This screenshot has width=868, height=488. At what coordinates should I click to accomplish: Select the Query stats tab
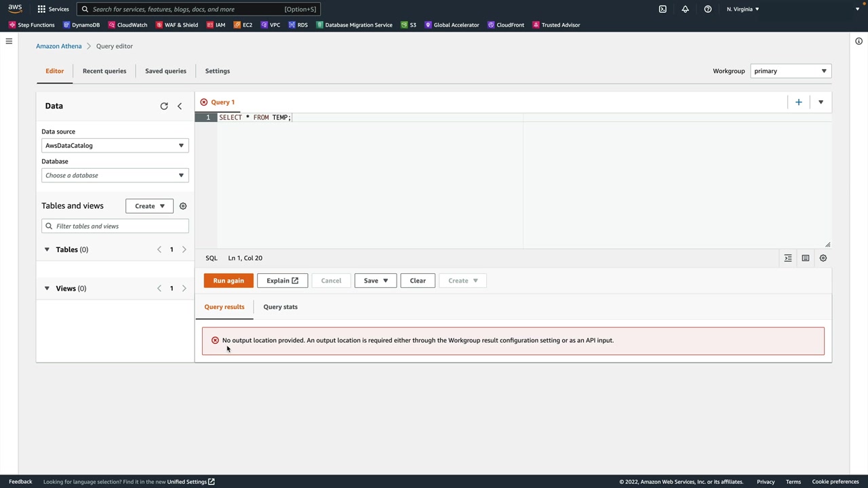[x=281, y=307]
